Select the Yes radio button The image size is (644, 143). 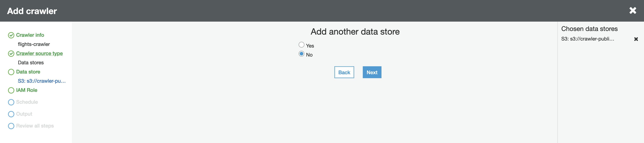302,45
